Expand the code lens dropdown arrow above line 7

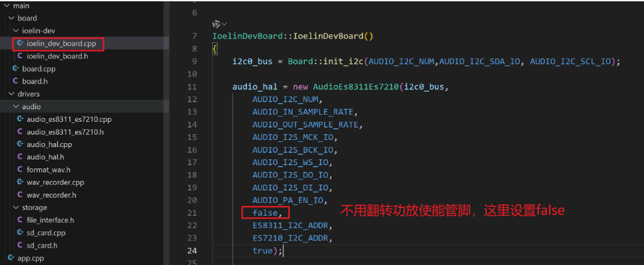pos(224,25)
